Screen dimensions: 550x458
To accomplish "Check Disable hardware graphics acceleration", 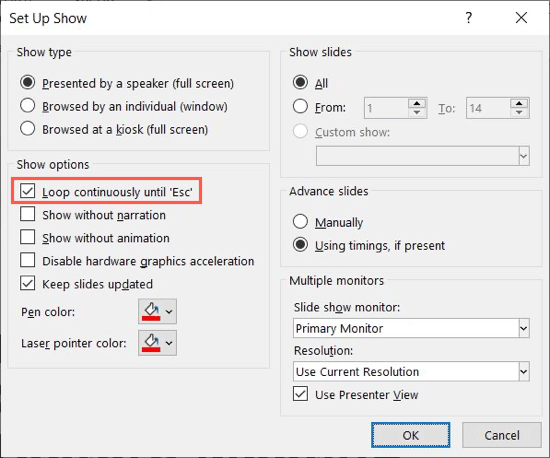I will tap(27, 260).
